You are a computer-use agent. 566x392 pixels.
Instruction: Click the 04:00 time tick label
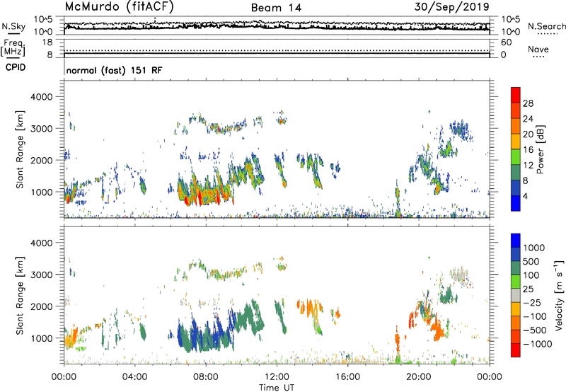tap(134, 377)
